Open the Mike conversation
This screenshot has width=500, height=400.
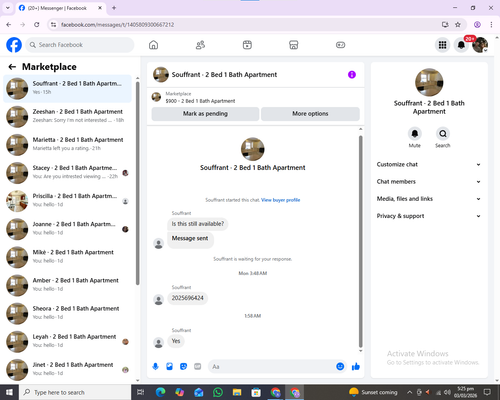(67, 257)
